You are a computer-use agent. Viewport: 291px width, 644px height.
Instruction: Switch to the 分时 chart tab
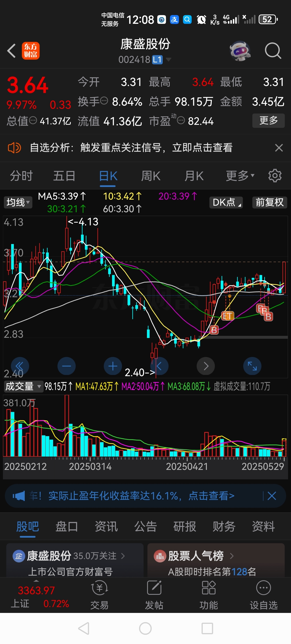click(21, 176)
